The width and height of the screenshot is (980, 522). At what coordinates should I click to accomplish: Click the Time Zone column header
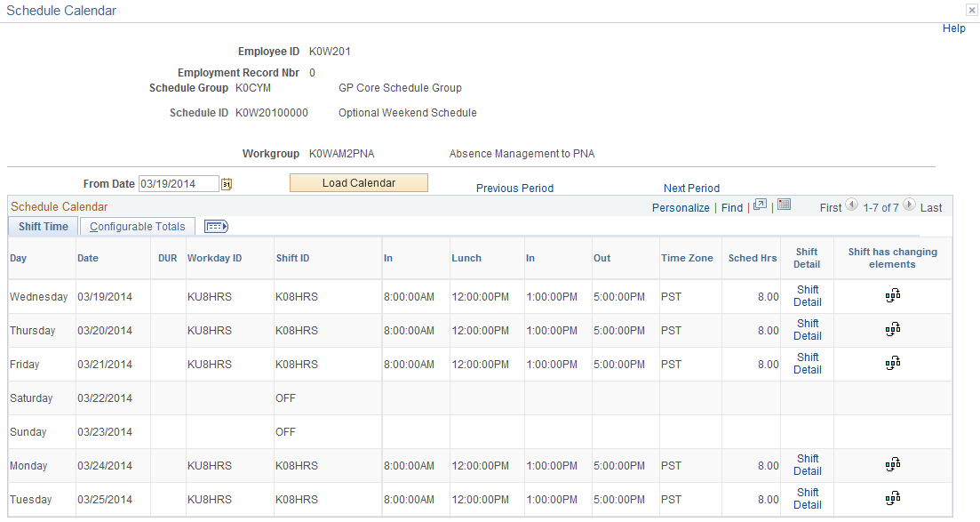[x=687, y=258]
